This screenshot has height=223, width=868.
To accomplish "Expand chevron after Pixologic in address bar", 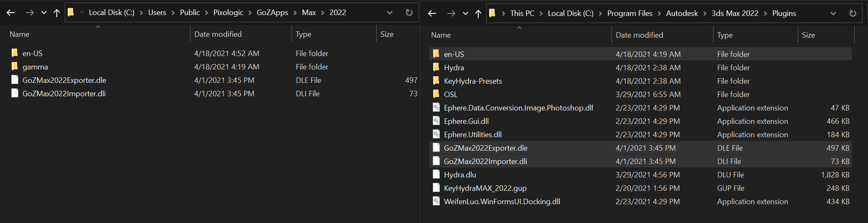I will 250,13.
